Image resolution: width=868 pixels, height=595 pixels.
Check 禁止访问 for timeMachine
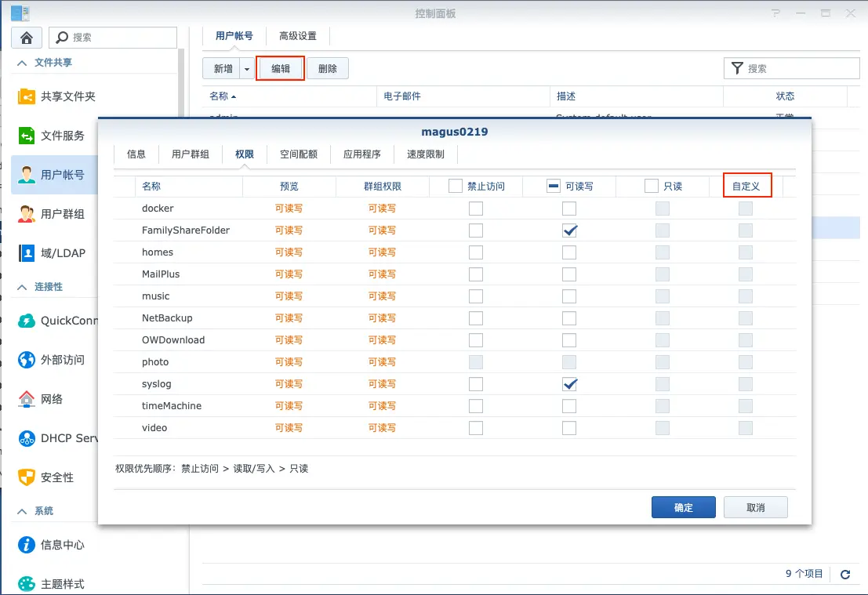pyautogui.click(x=475, y=406)
